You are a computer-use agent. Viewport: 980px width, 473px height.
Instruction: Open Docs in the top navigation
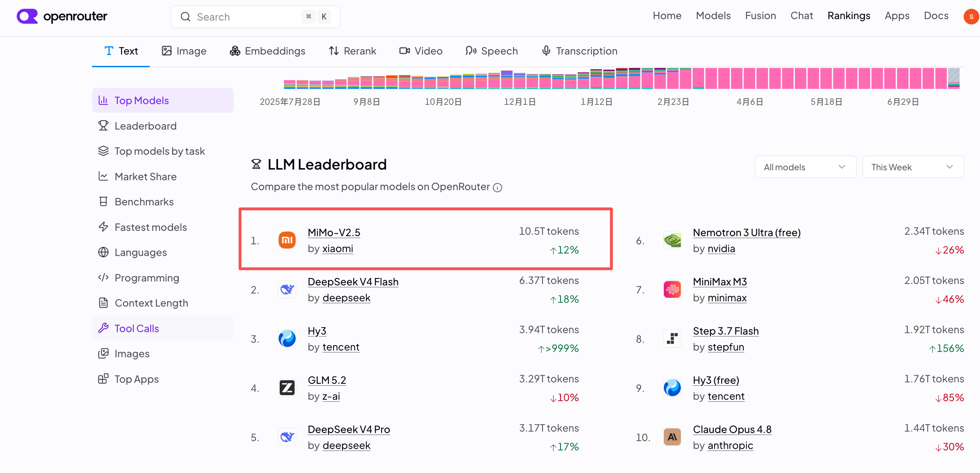[x=936, y=16]
